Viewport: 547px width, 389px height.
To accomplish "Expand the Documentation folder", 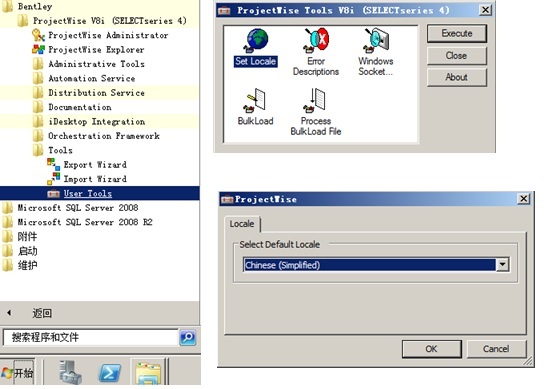I will (72, 107).
